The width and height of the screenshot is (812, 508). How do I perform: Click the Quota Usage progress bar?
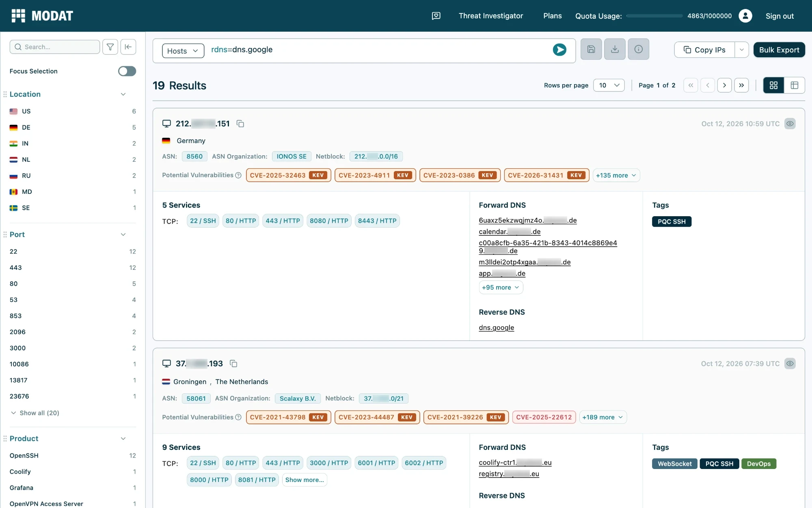[654, 16]
